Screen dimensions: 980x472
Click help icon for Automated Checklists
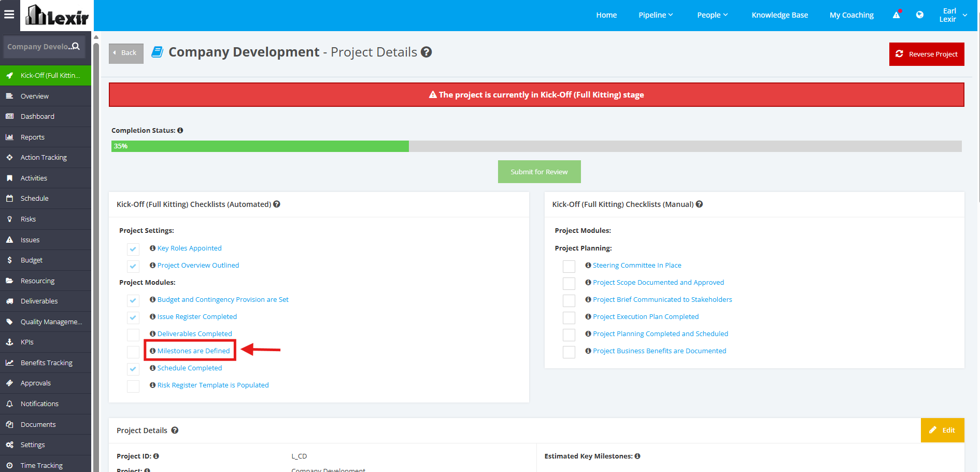click(x=277, y=204)
